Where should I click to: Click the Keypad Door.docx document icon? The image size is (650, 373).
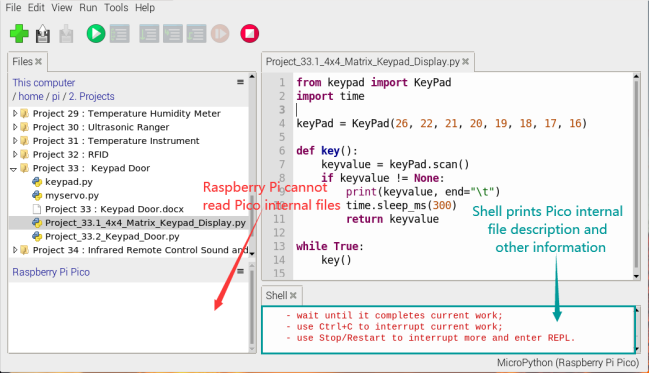pos(37,209)
